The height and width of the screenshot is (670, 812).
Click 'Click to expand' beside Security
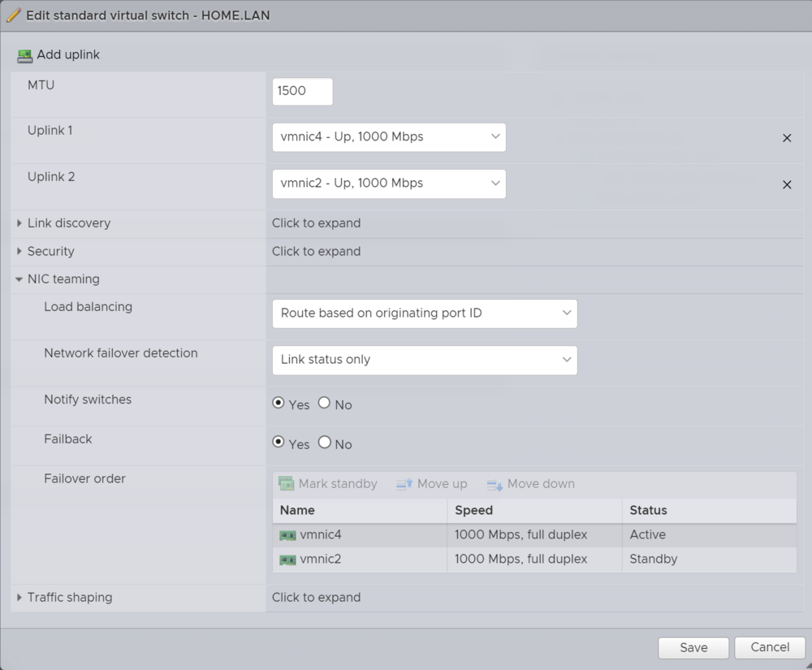pyautogui.click(x=317, y=251)
